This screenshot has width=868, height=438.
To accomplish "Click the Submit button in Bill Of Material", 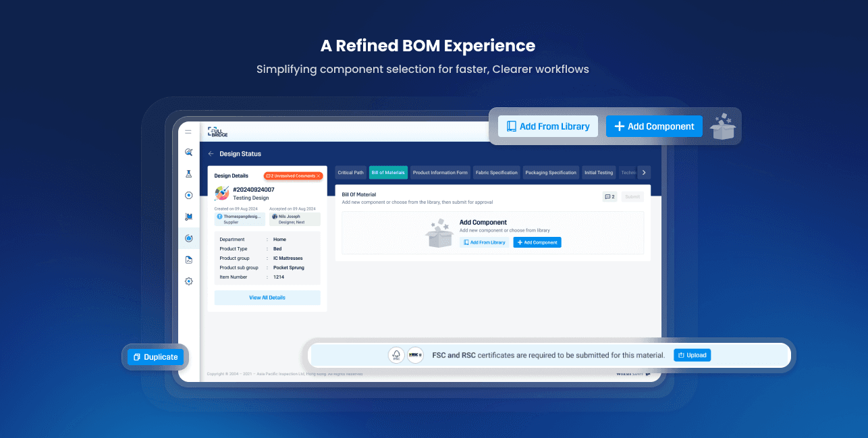I will (632, 196).
